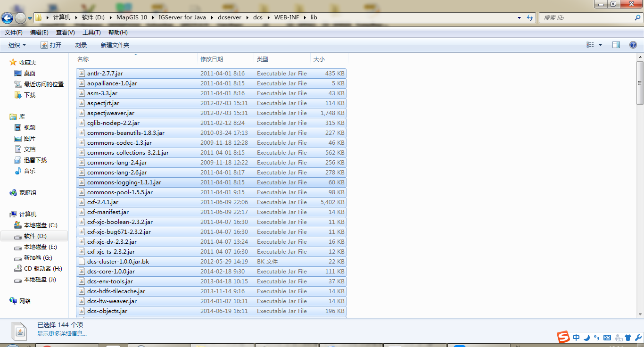This screenshot has width=644, height=347.
Task: Select 下载 in favorites
Action: pos(30,95)
